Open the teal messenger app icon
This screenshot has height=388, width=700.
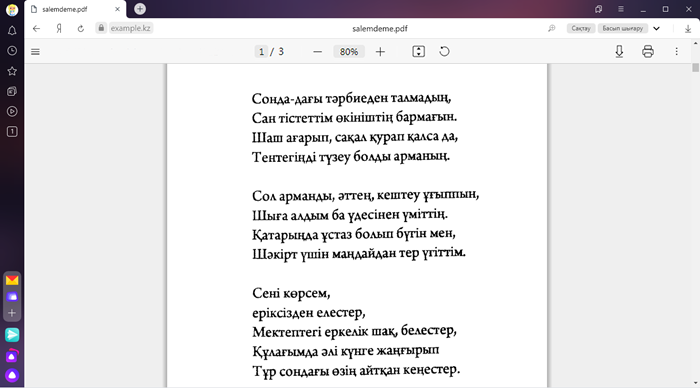tap(12, 335)
